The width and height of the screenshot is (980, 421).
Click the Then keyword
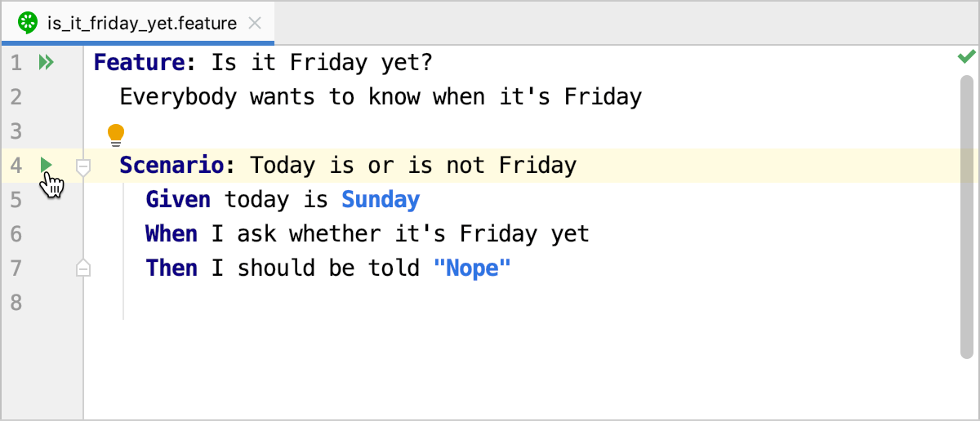171,268
